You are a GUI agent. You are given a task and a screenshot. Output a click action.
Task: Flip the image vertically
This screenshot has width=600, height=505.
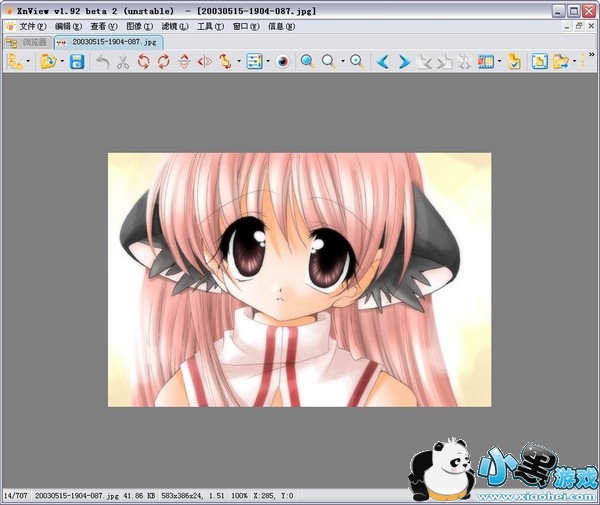click(184, 62)
